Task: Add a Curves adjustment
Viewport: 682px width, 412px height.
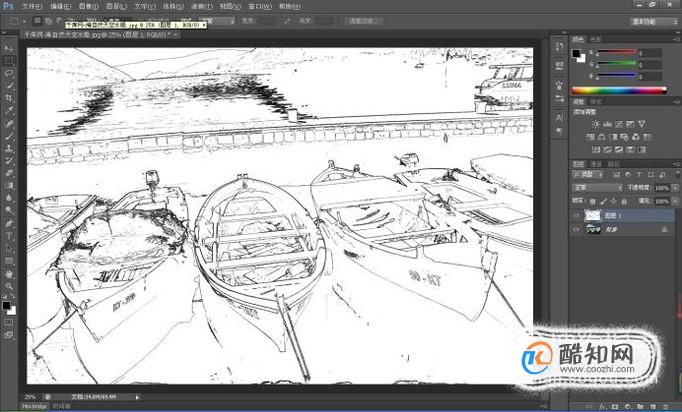Action: coord(619,124)
